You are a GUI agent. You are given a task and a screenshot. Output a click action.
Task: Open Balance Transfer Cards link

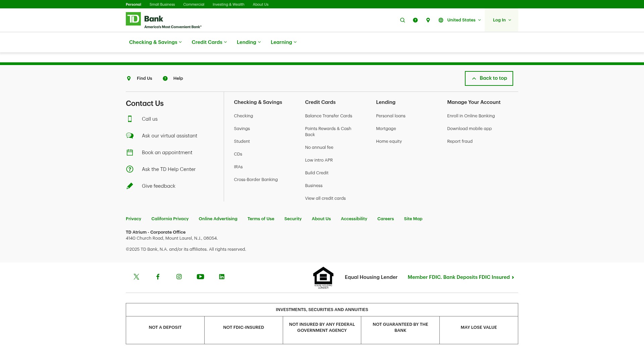(x=329, y=116)
